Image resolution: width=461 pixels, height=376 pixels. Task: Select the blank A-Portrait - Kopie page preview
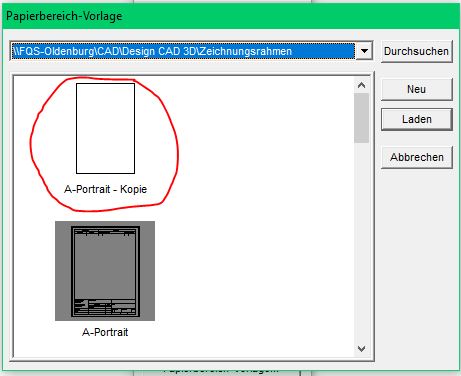(105, 128)
